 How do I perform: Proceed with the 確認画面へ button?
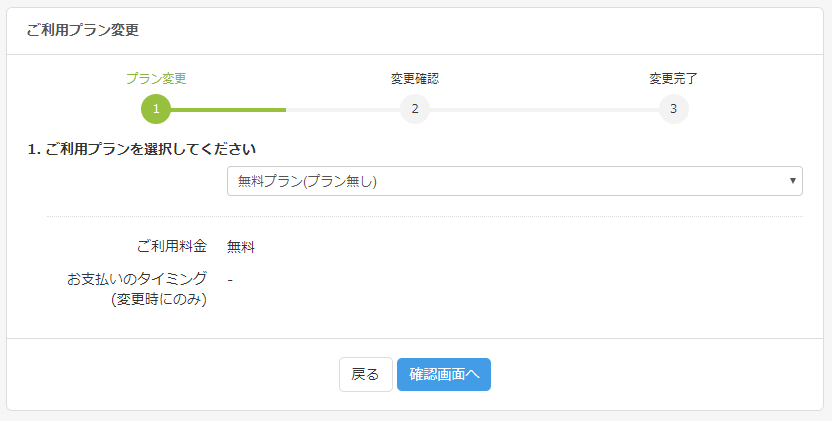(x=443, y=374)
